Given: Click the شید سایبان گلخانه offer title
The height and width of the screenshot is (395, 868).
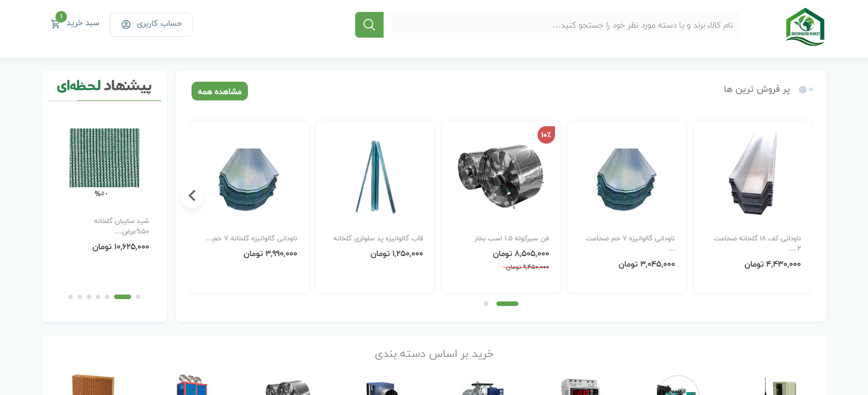Looking at the screenshot, I should tap(121, 226).
